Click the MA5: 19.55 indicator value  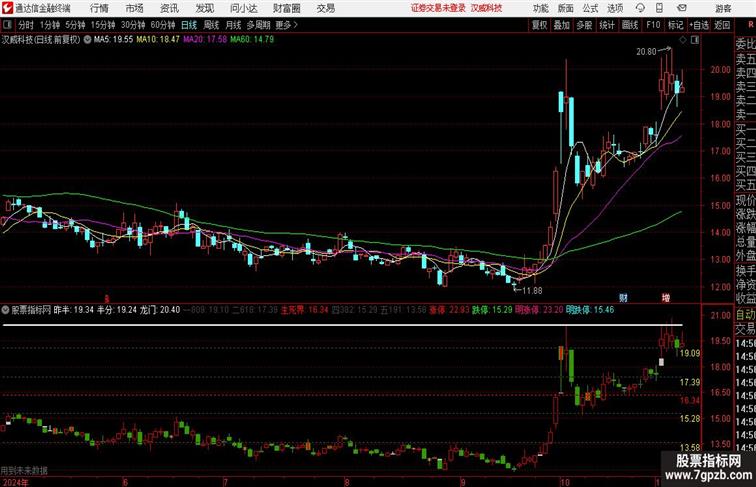tap(113, 40)
